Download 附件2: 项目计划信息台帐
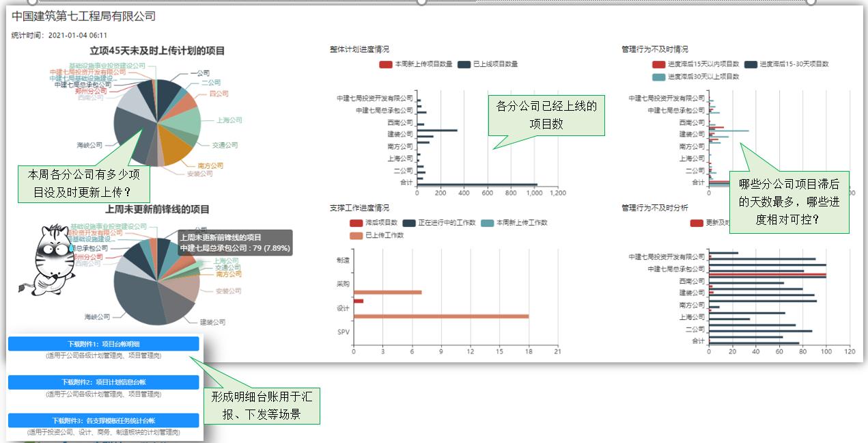This screenshot has width=868, height=443. (x=102, y=383)
